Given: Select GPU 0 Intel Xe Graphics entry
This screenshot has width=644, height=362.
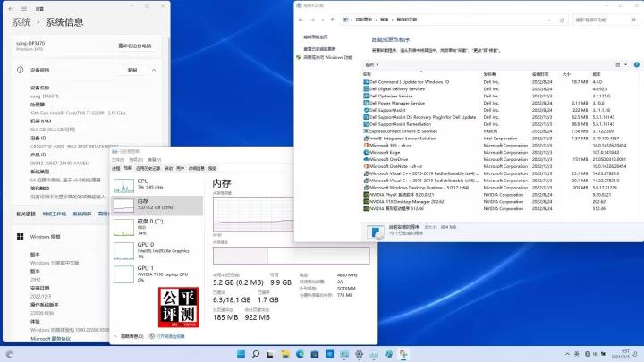Looking at the screenshot, I should (157, 250).
